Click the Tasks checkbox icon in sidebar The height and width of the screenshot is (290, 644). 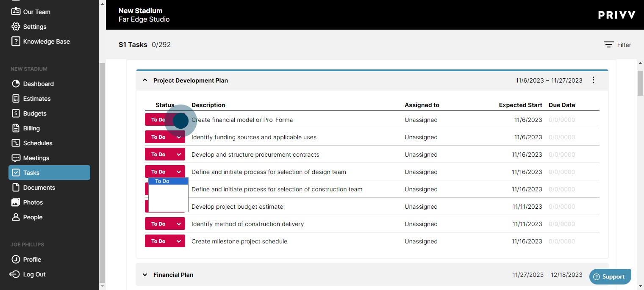tap(16, 173)
